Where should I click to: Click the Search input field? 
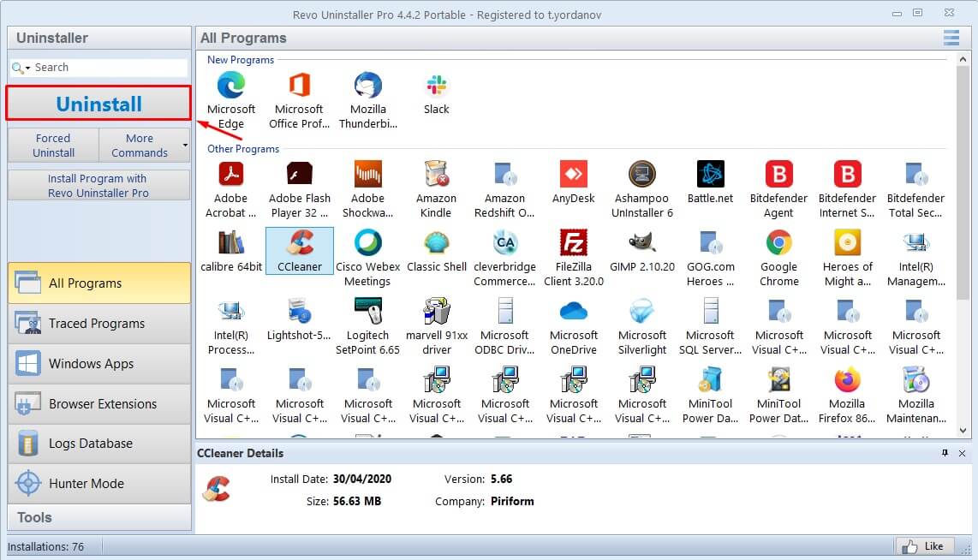pyautogui.click(x=110, y=68)
